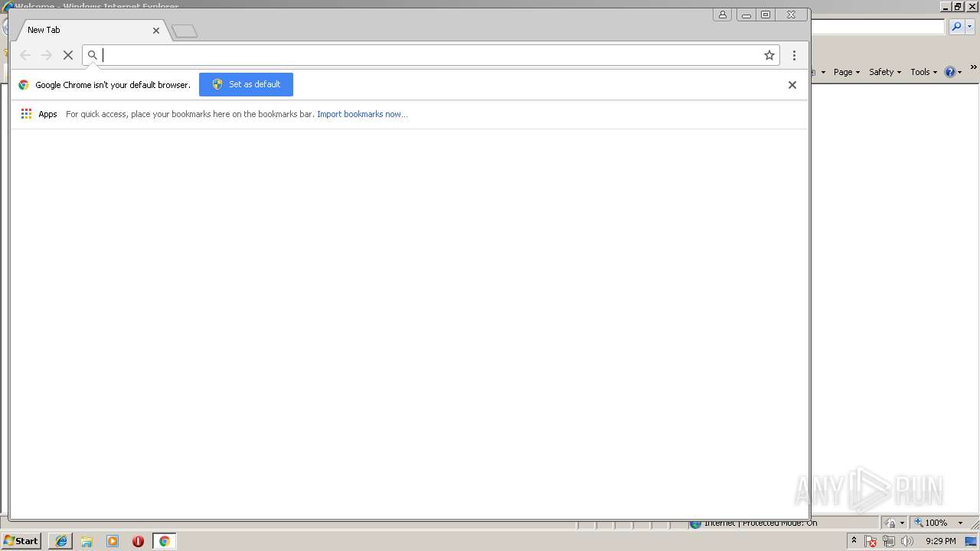Screen dimensions: 980x551
Task: Open the Action Center flag icon
Action: [x=871, y=541]
